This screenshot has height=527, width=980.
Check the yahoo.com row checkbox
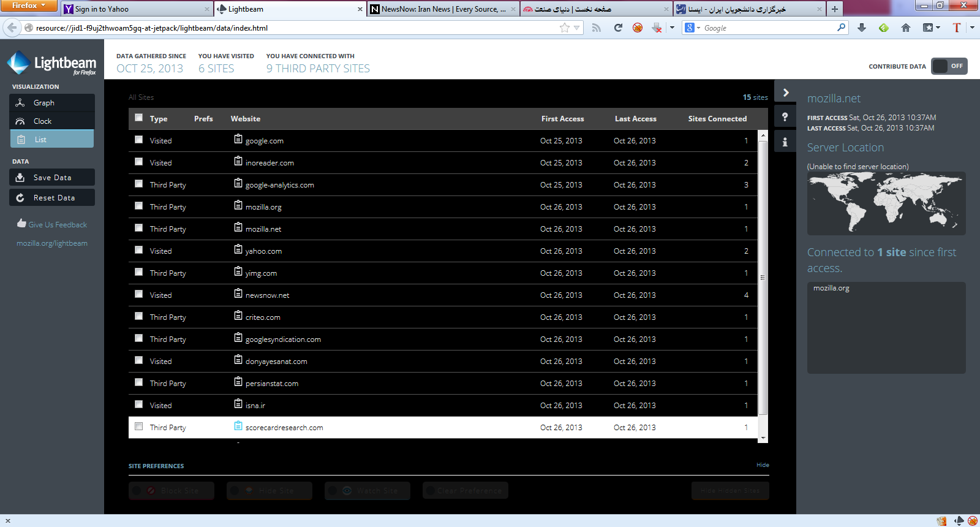(x=139, y=250)
